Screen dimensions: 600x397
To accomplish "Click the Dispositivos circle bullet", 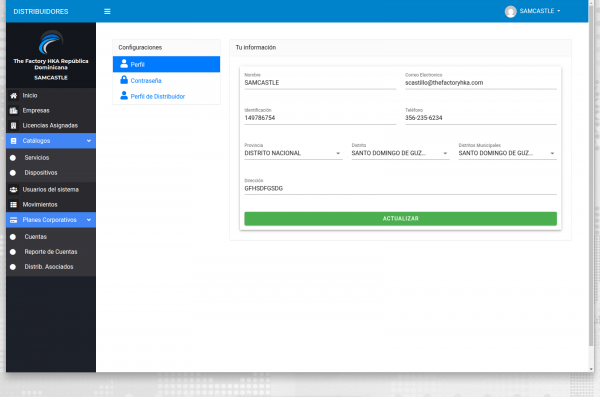I will [x=13, y=173].
